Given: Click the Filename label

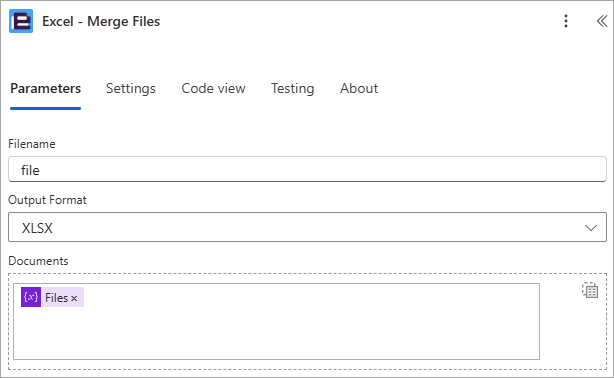Looking at the screenshot, I should pos(32,144).
